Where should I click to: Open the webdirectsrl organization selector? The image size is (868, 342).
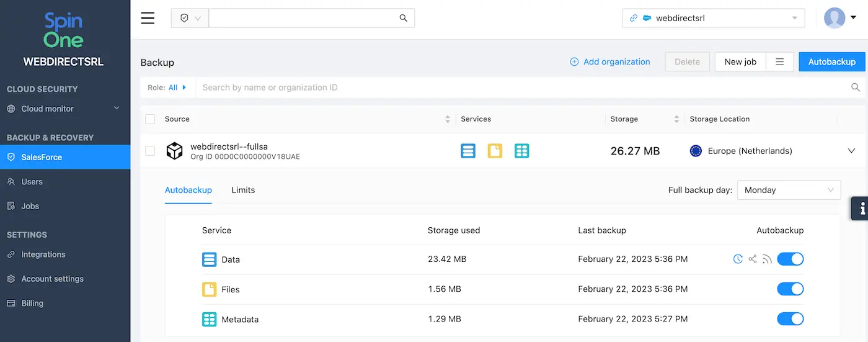713,18
